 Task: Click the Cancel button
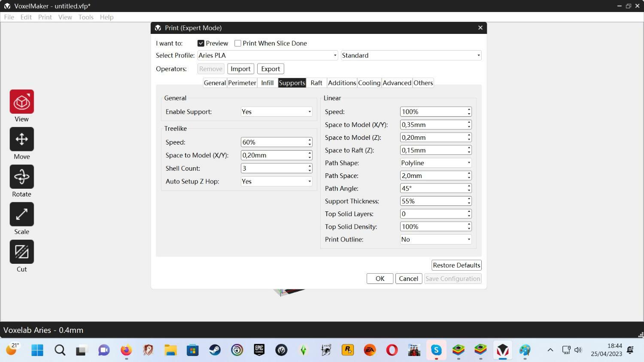[x=409, y=278]
